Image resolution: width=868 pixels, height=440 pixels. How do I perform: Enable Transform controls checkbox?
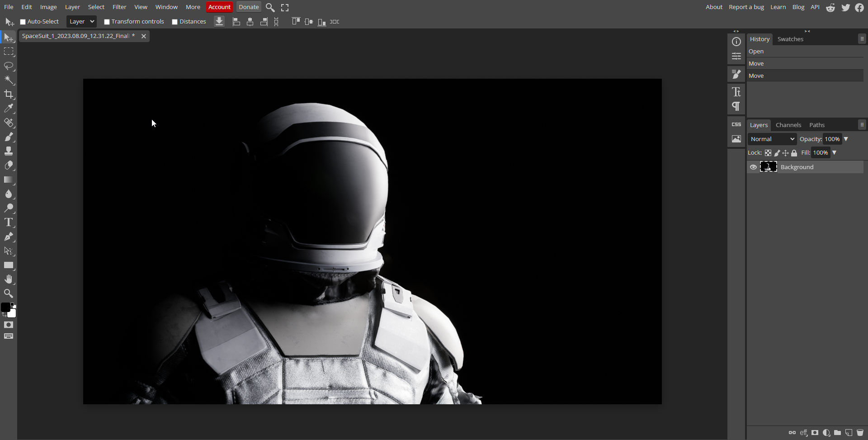[107, 22]
